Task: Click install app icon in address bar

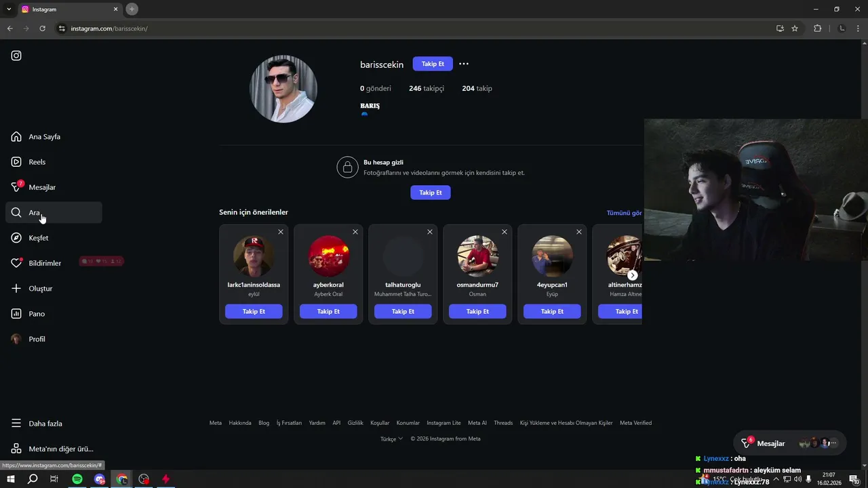Action: [x=780, y=28]
